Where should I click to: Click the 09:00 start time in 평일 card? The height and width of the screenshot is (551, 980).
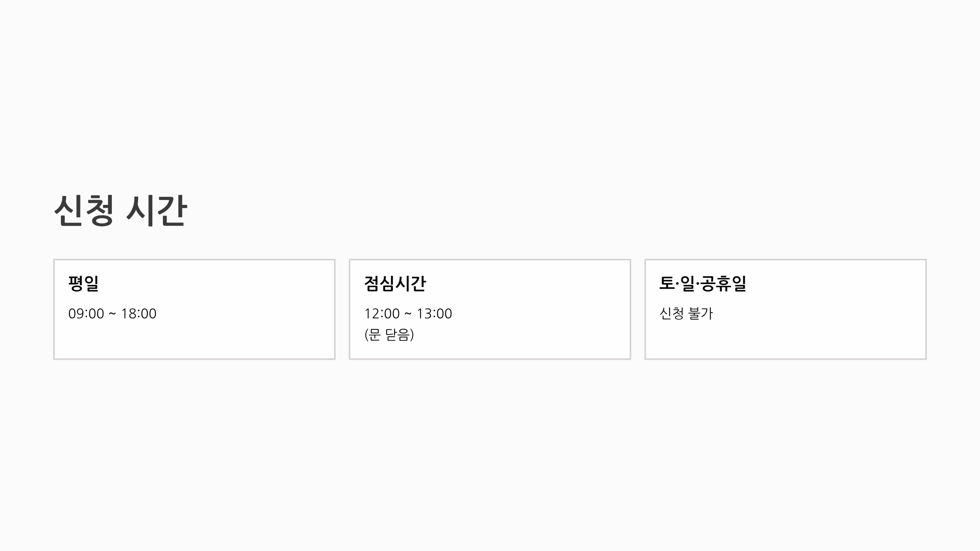point(86,313)
